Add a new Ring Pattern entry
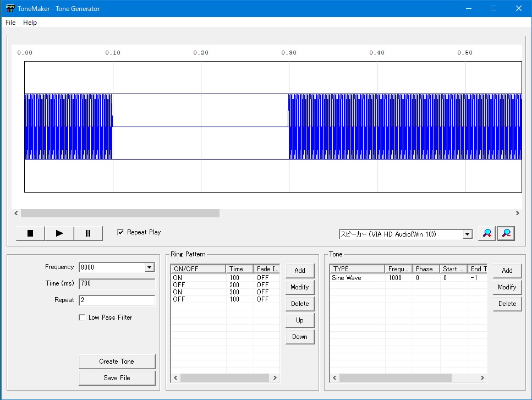This screenshot has height=400, width=532. click(x=300, y=271)
